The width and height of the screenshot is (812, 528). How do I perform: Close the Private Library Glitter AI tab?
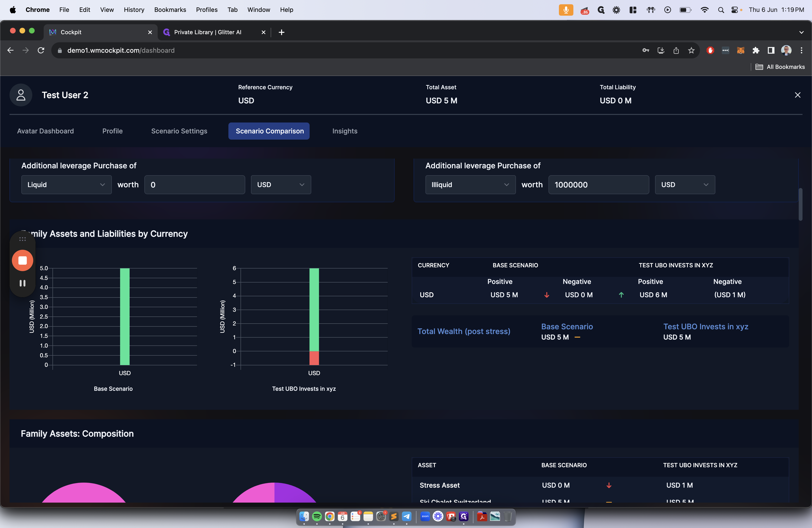click(x=263, y=32)
